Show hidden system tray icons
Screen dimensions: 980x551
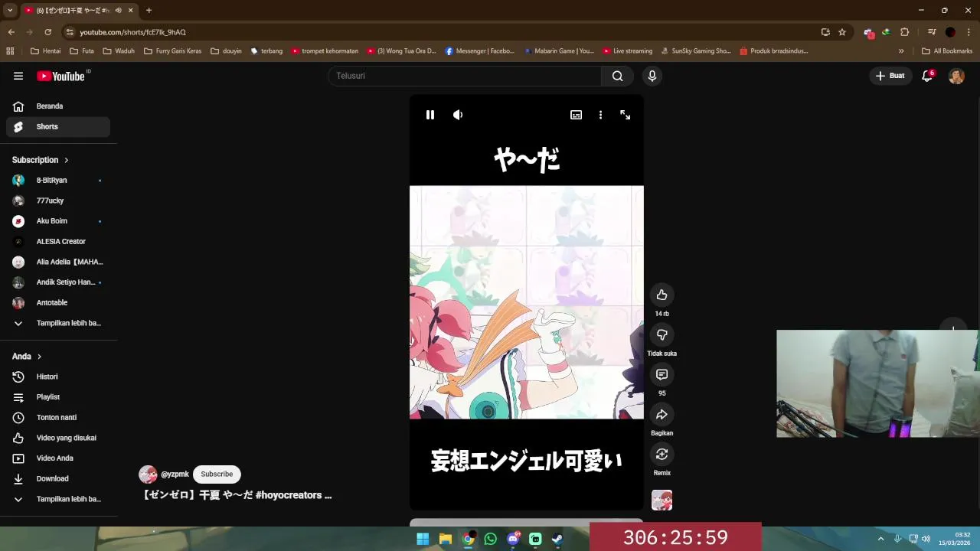[880, 539]
